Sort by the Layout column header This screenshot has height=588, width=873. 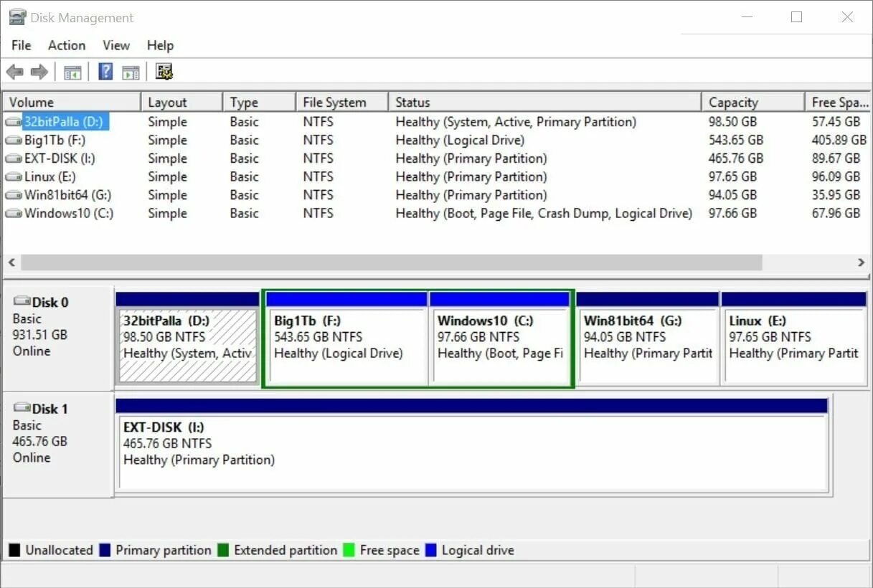click(181, 103)
